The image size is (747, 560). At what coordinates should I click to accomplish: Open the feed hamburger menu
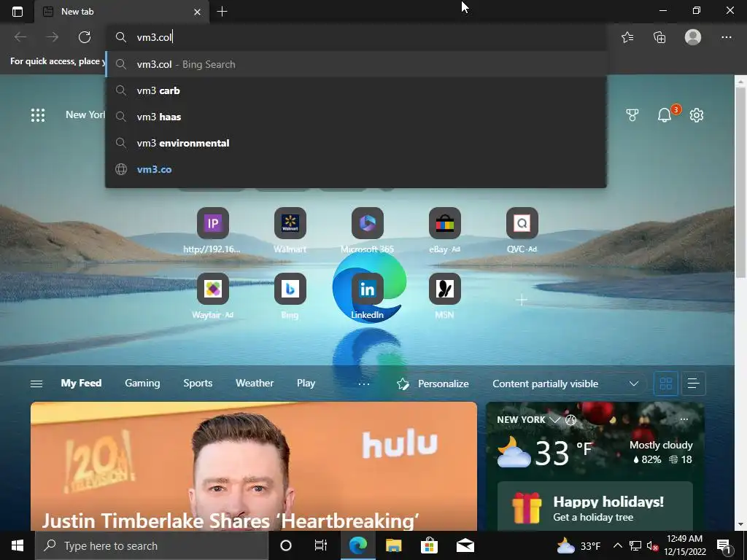click(x=36, y=384)
